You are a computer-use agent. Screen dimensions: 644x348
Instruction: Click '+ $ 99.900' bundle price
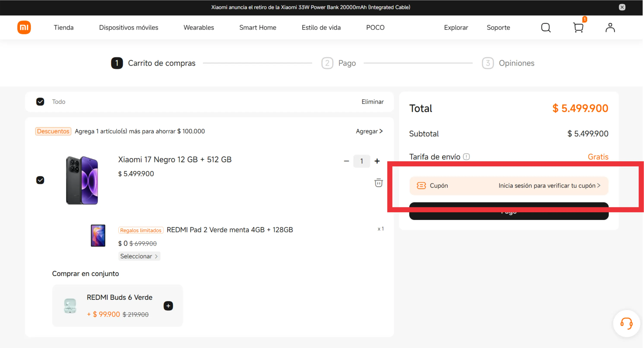[103, 314]
